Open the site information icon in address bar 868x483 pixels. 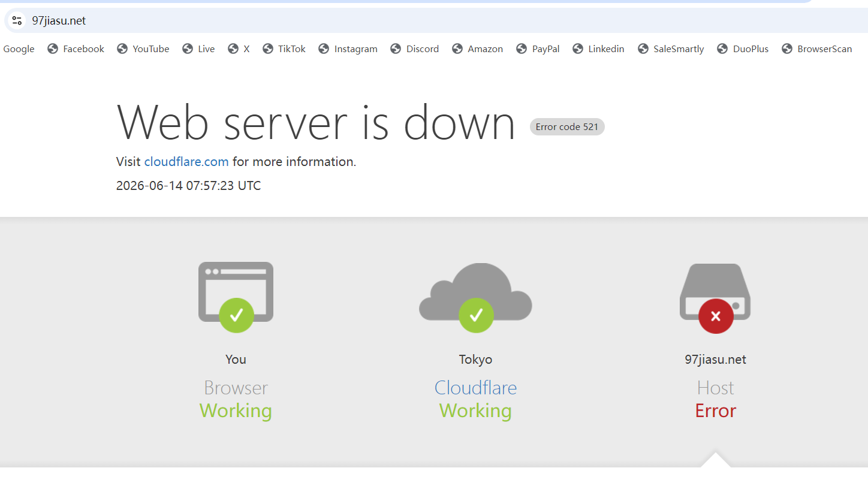17,20
